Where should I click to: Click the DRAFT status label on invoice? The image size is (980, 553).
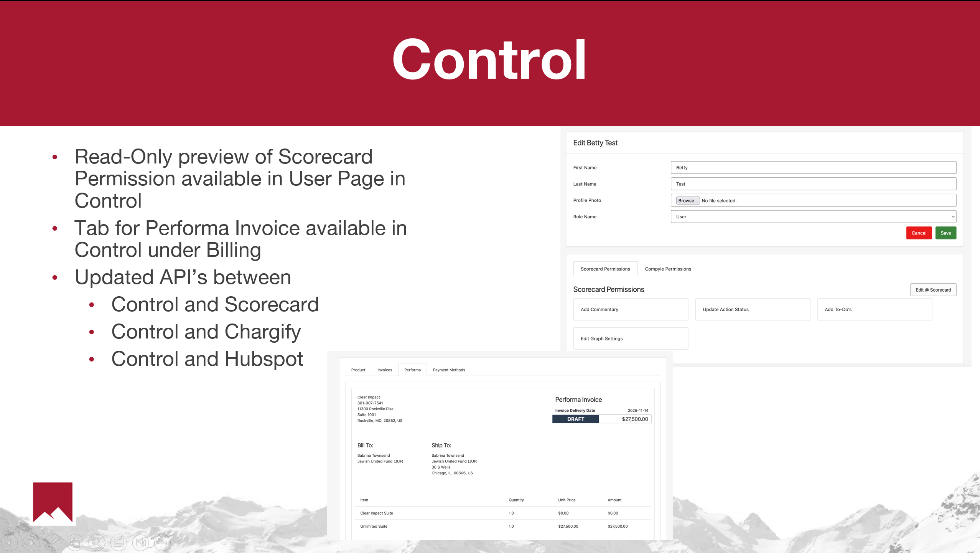point(575,419)
